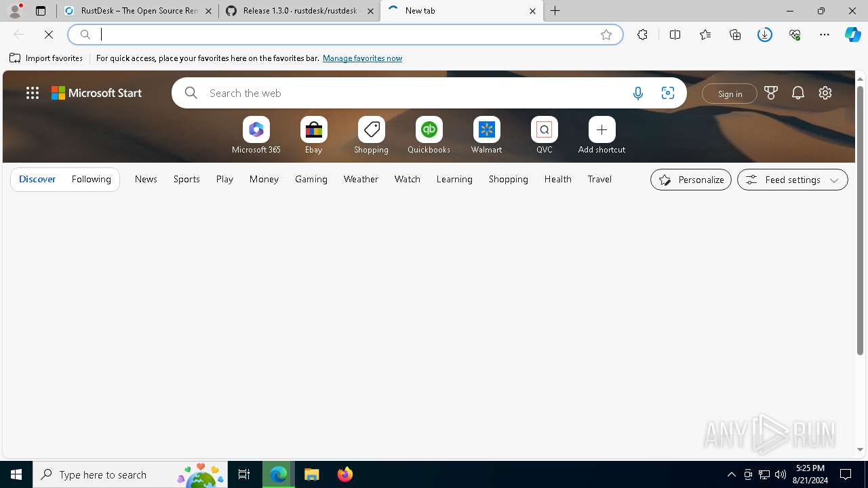This screenshot has width=868, height=488.
Task: Open Shopping shortcut tile
Action: click(372, 136)
